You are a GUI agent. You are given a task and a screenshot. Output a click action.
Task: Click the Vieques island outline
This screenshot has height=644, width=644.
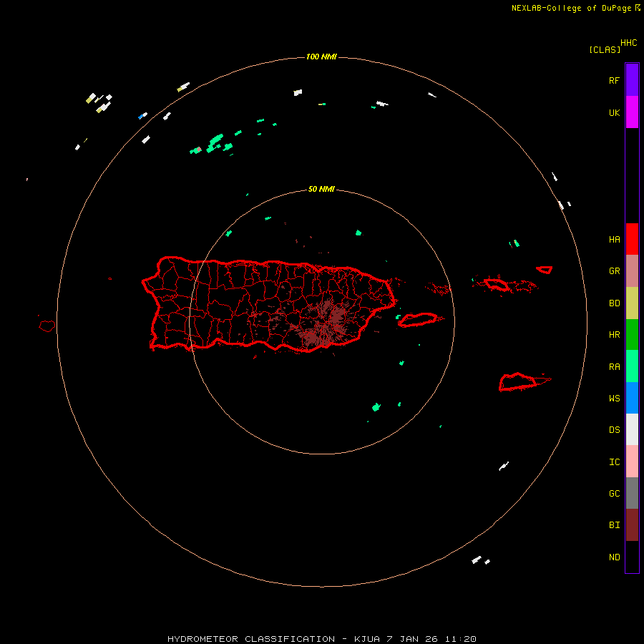point(418,320)
